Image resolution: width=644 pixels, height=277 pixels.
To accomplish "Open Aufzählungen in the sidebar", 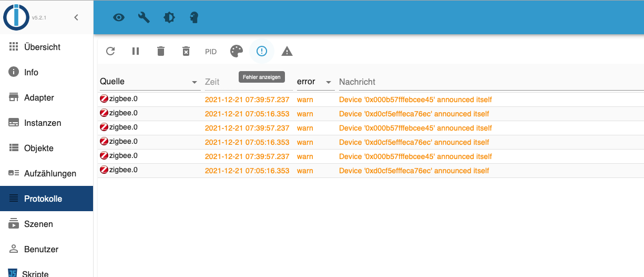I will tap(46, 173).
